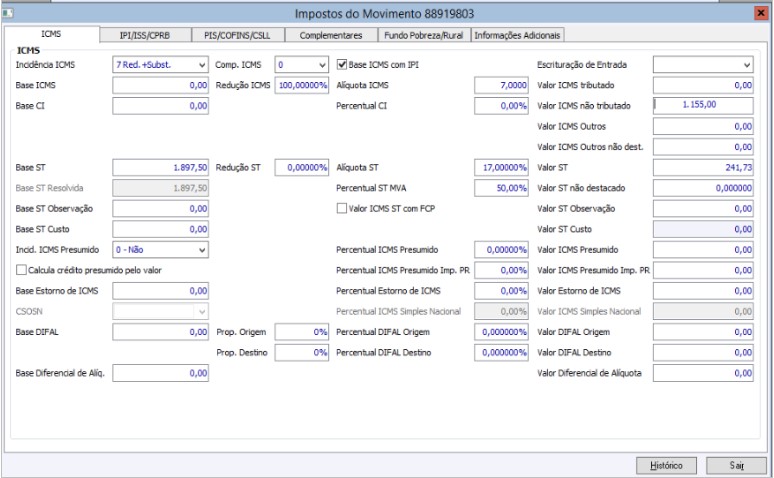Focus the Alíquota ICMS field
Viewport: 774px width, 478px height.
[x=501, y=85]
